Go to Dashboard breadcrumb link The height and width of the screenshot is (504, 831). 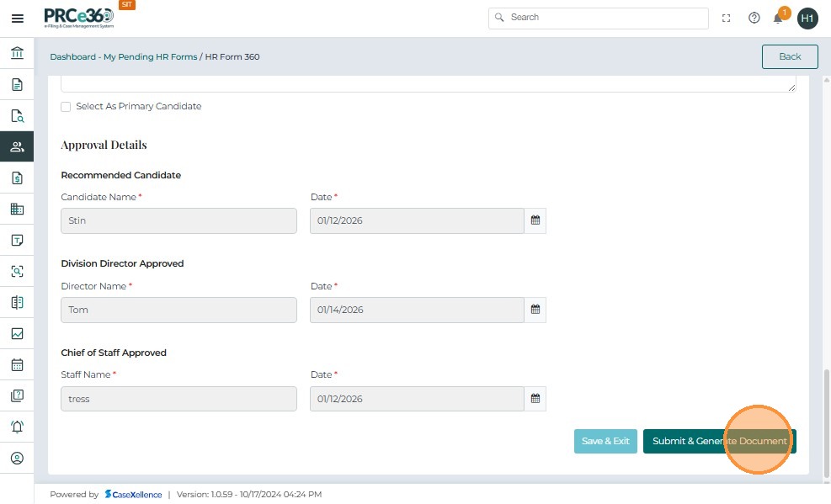coord(72,57)
